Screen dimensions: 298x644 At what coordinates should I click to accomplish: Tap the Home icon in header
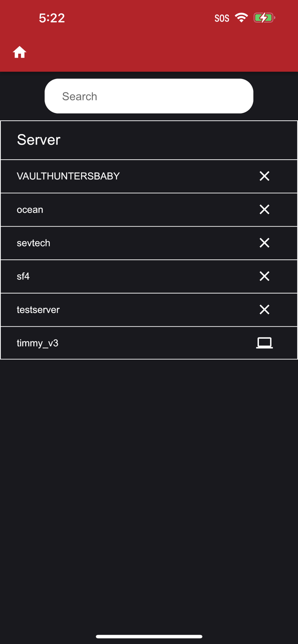coord(19,52)
